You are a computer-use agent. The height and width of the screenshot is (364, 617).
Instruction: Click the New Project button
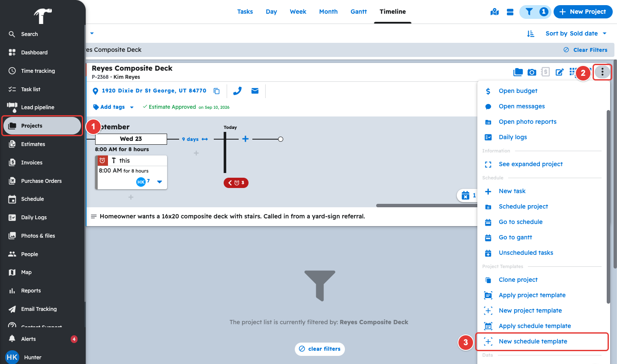(583, 12)
